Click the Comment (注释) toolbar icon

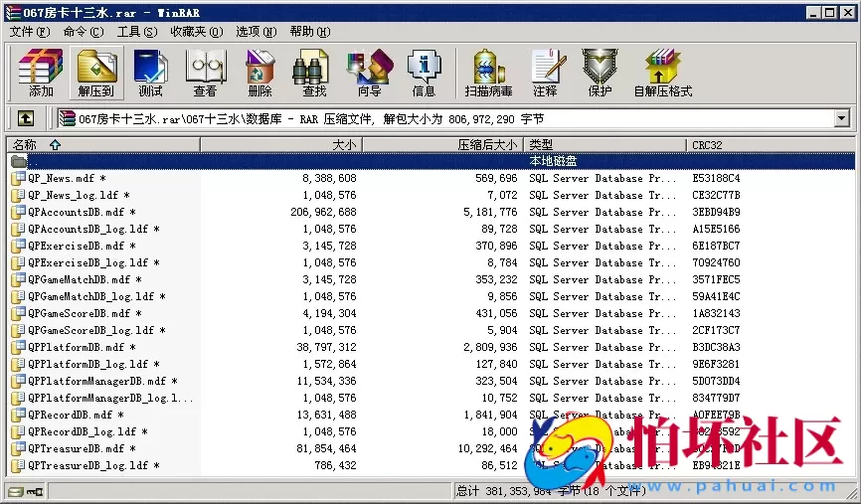click(545, 73)
